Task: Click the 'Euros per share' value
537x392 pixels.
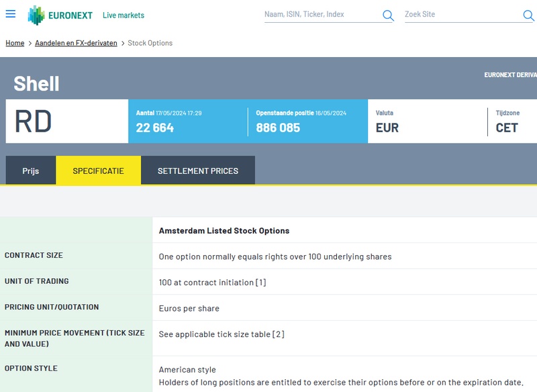Action: click(189, 309)
